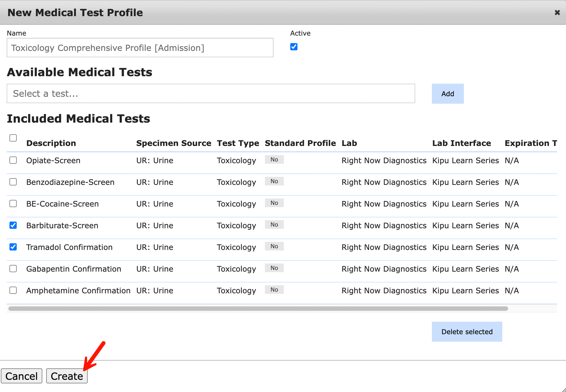Click the Add button
The image size is (566, 392).
pos(447,94)
